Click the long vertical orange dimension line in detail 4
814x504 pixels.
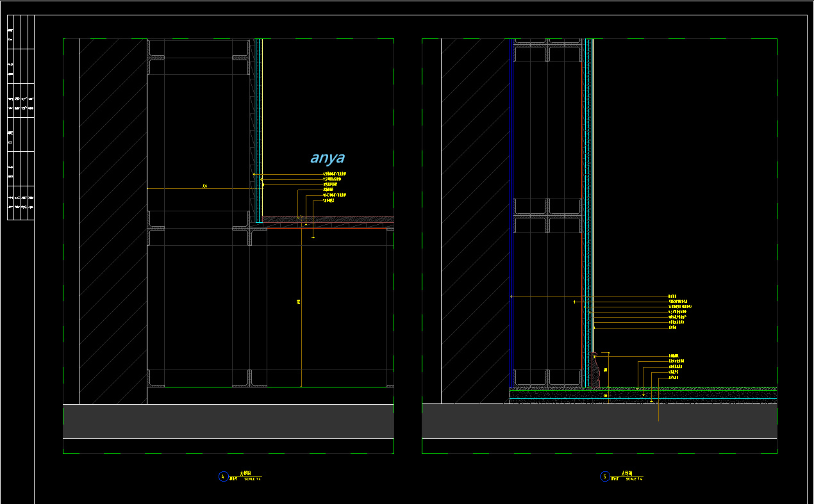(x=301, y=307)
